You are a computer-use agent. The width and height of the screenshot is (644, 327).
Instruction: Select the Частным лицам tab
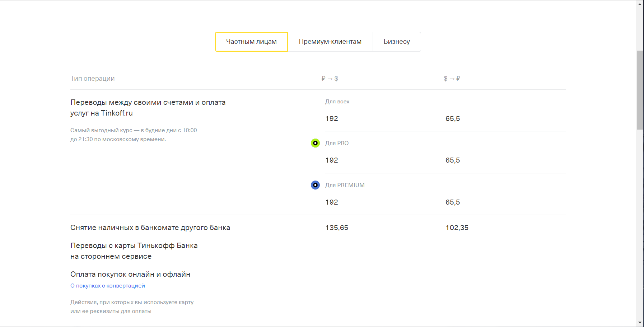251,42
